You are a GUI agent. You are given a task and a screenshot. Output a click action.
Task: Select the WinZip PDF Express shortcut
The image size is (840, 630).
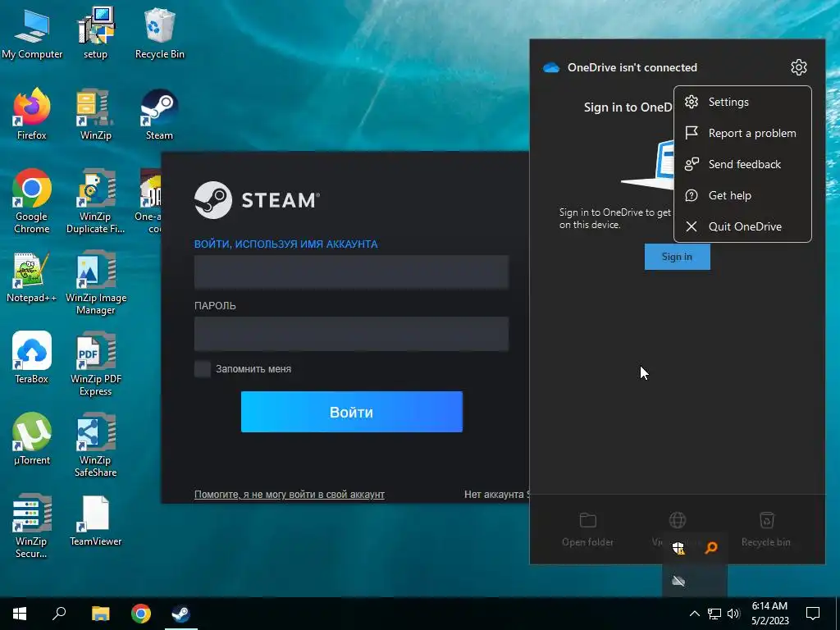point(95,364)
